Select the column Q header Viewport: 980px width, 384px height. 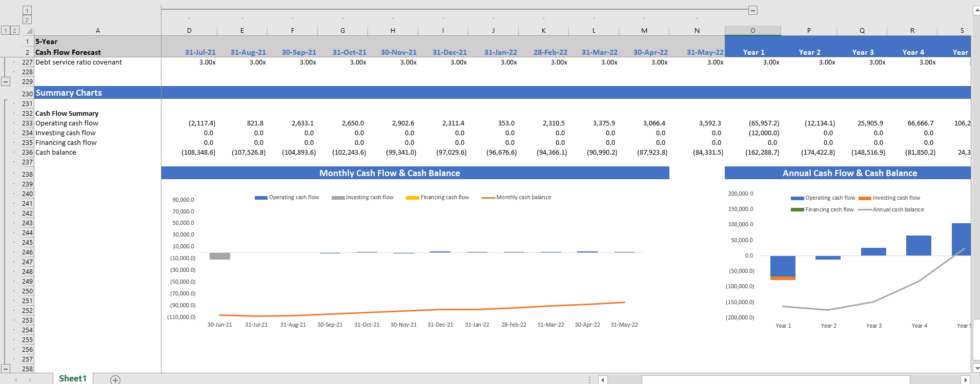(862, 31)
